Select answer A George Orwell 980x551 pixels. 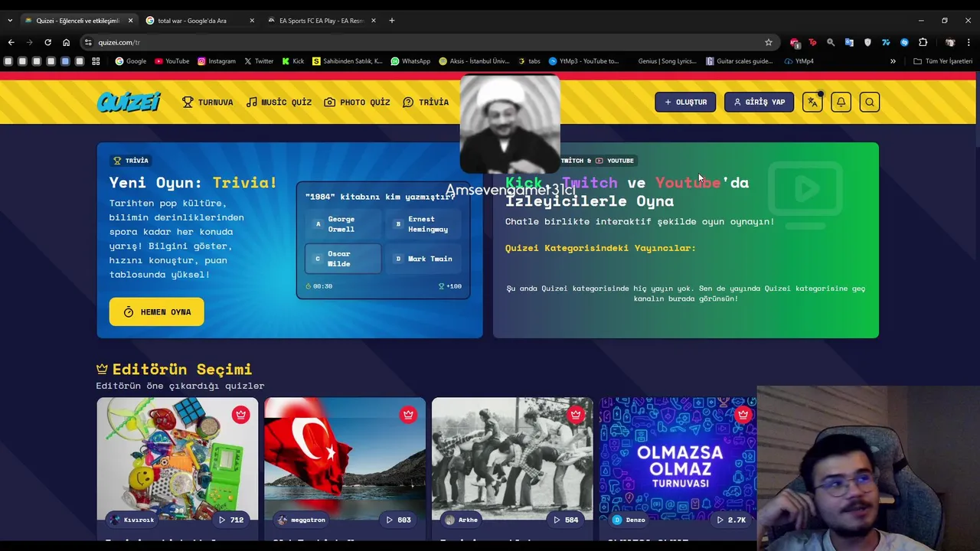coord(343,224)
